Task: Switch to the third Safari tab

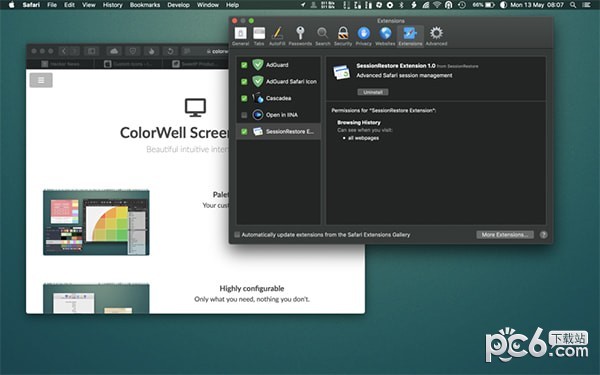Action: tap(195, 64)
